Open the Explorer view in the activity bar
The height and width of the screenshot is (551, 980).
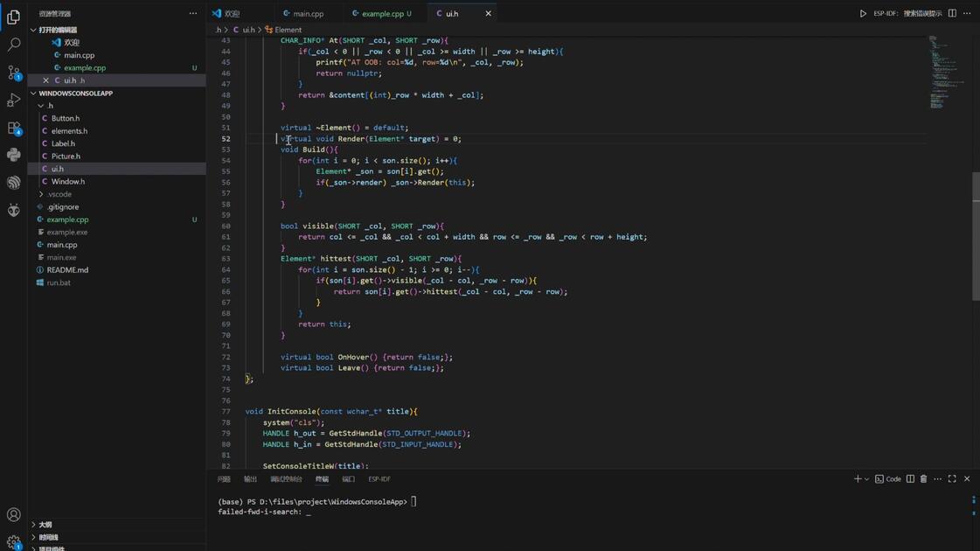click(13, 17)
